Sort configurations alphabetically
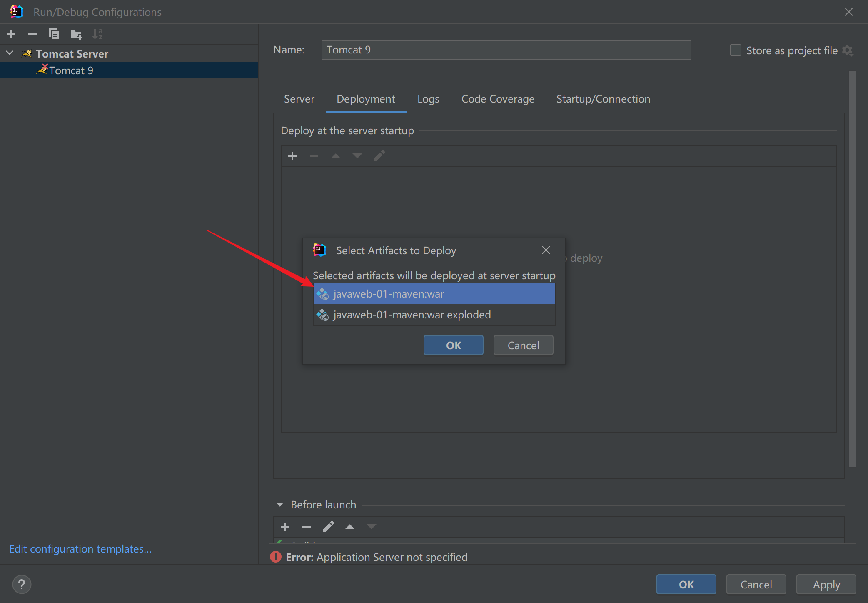The width and height of the screenshot is (868, 603). pyautogui.click(x=97, y=34)
